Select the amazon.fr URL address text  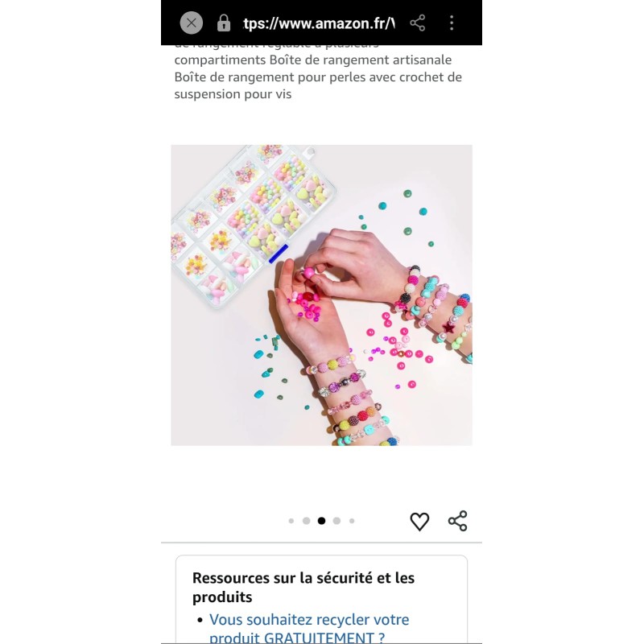tap(319, 23)
